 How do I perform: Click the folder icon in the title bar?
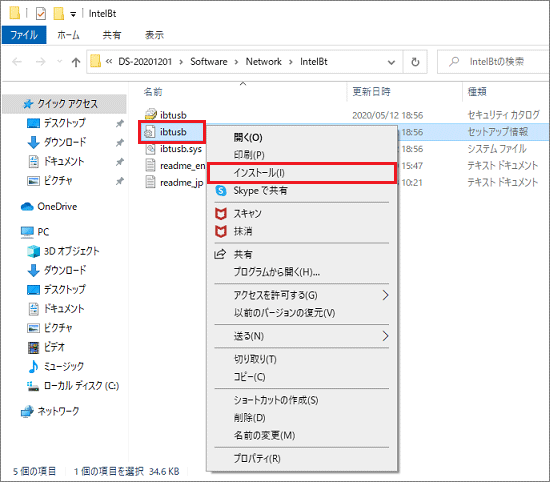pos(15,13)
